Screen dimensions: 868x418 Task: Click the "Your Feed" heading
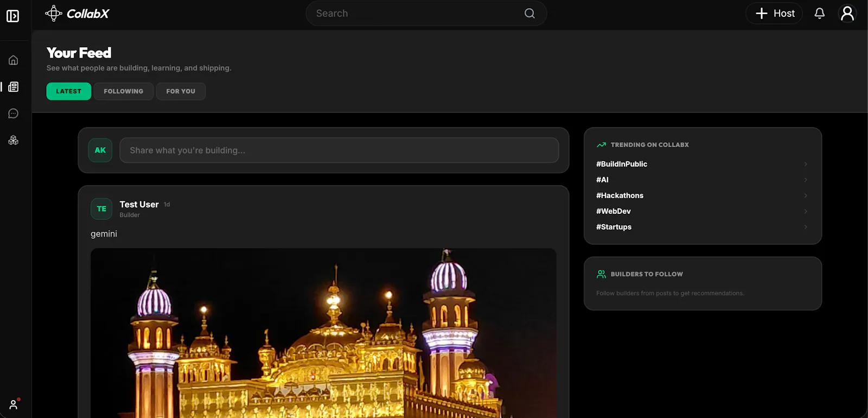(79, 53)
